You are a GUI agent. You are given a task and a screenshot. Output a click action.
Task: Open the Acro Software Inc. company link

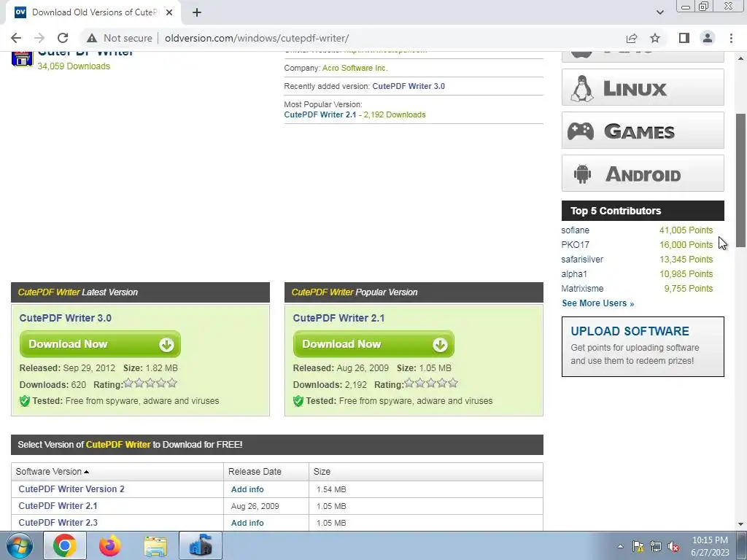tap(355, 68)
